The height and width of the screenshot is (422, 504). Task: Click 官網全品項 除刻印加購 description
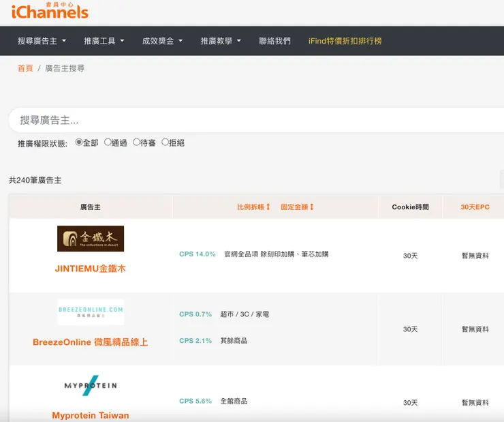tap(277, 254)
